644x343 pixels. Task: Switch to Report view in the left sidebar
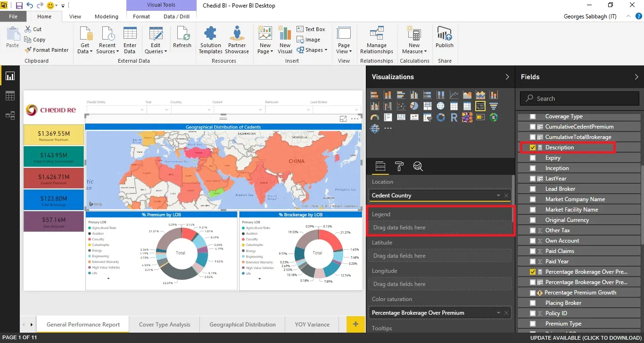tap(10, 76)
